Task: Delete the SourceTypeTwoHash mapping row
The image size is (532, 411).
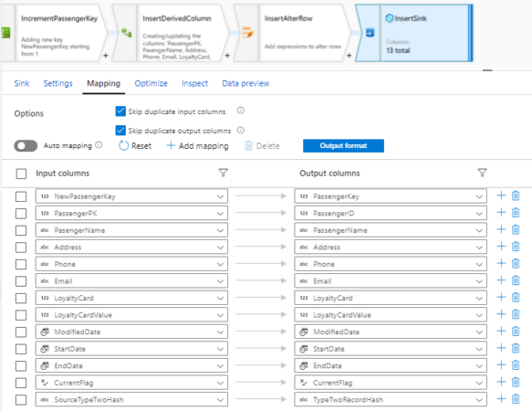Action: tap(516, 399)
